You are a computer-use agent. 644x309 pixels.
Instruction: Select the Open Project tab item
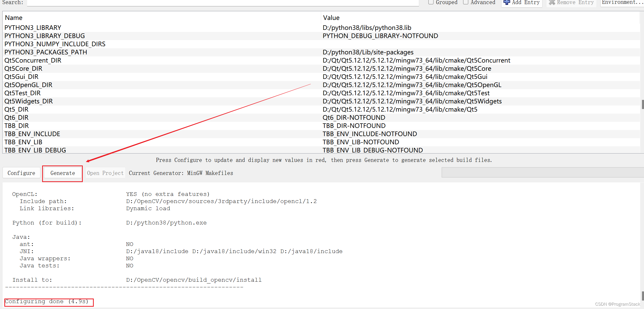(x=105, y=173)
